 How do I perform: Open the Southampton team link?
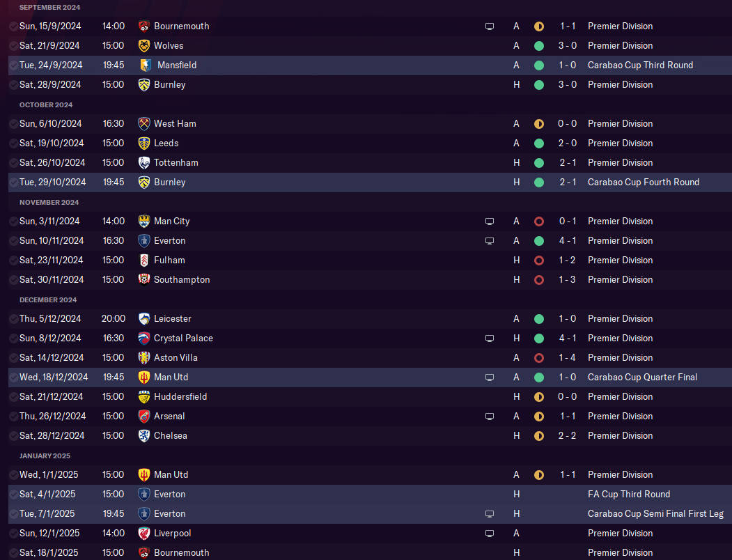click(182, 280)
